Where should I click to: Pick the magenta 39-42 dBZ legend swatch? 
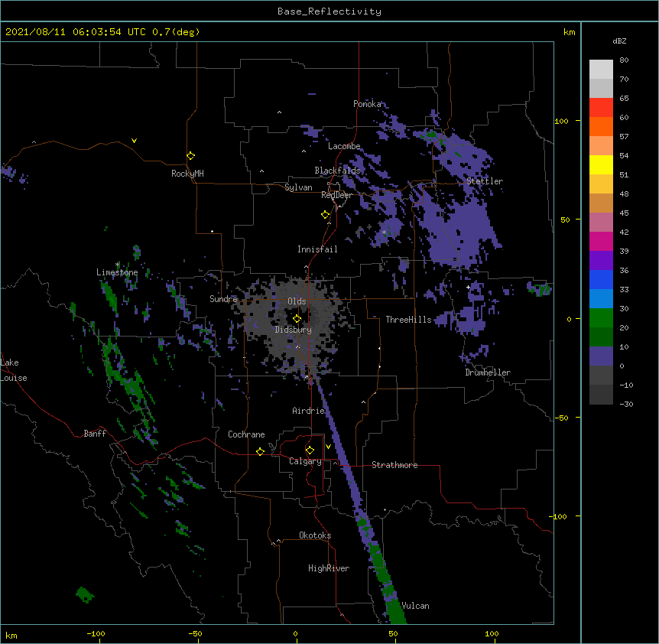[x=601, y=241]
